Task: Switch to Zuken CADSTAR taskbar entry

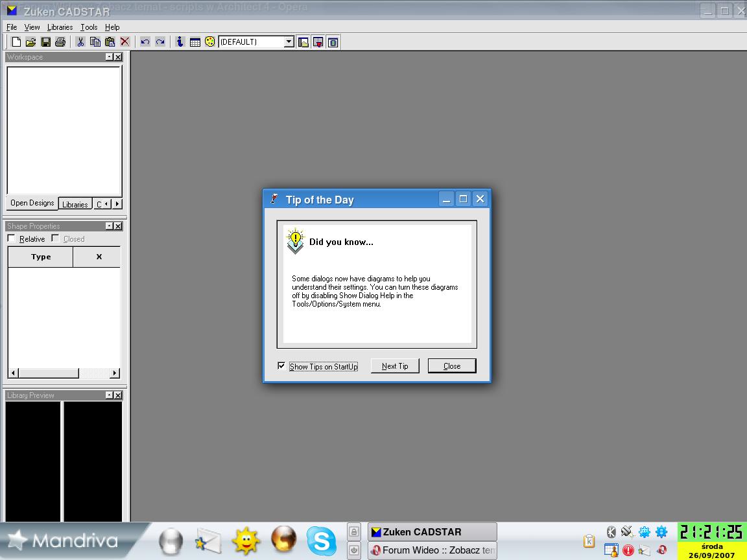Action: [x=432, y=532]
